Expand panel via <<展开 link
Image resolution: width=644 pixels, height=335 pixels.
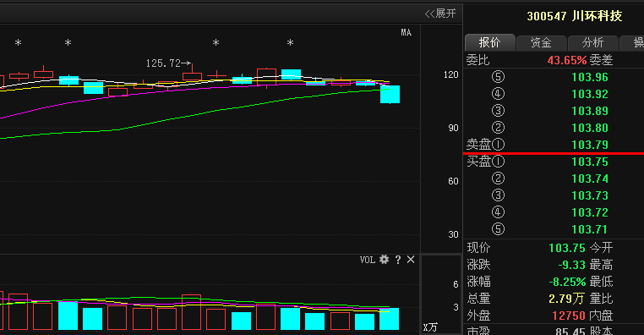point(440,14)
